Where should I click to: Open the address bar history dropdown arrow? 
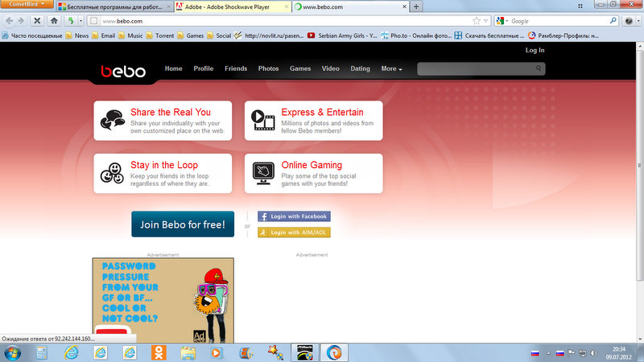(486, 21)
